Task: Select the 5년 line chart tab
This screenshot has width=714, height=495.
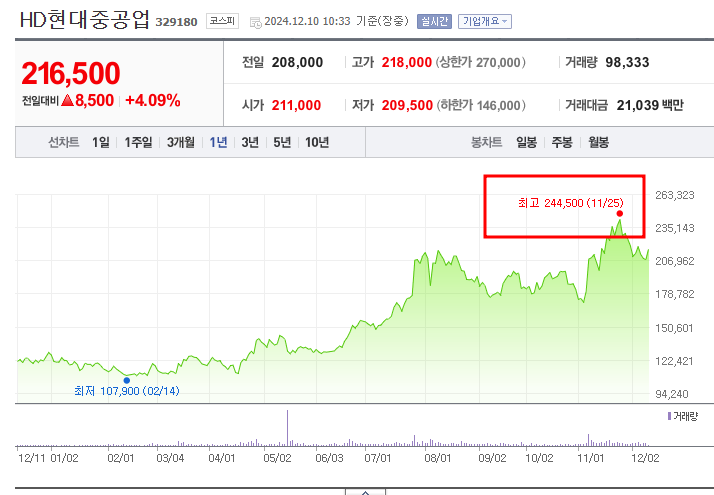Action: pyautogui.click(x=282, y=143)
